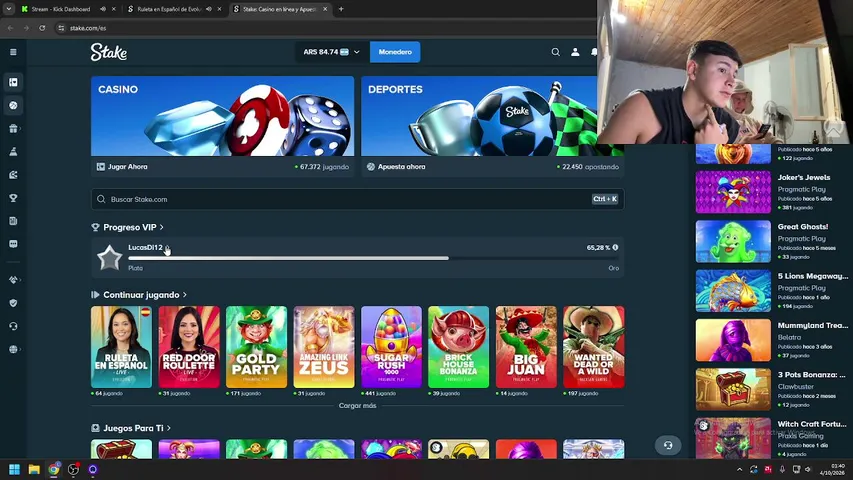Mute audio on the Stream - Kick Dashboard tab

pos(103,9)
